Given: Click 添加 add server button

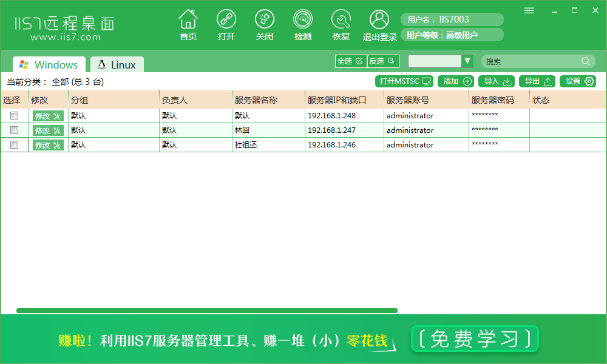Looking at the screenshot, I should click(x=456, y=81).
